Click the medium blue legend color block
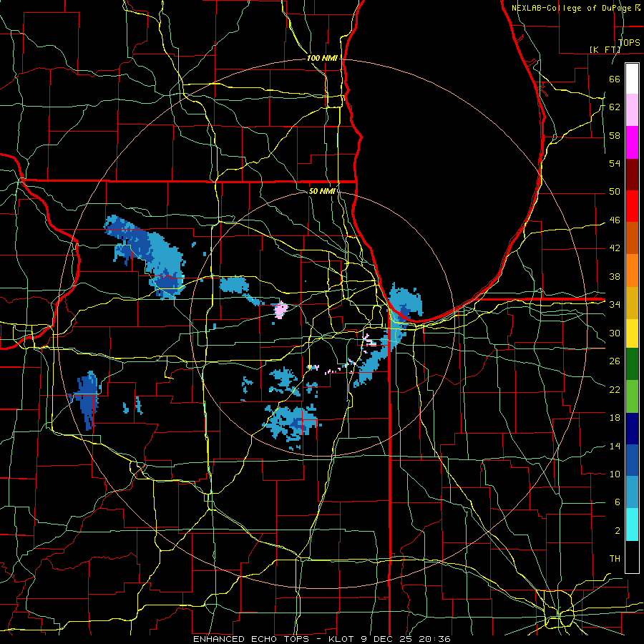Screen dimensions: 644x644 [x=632, y=460]
